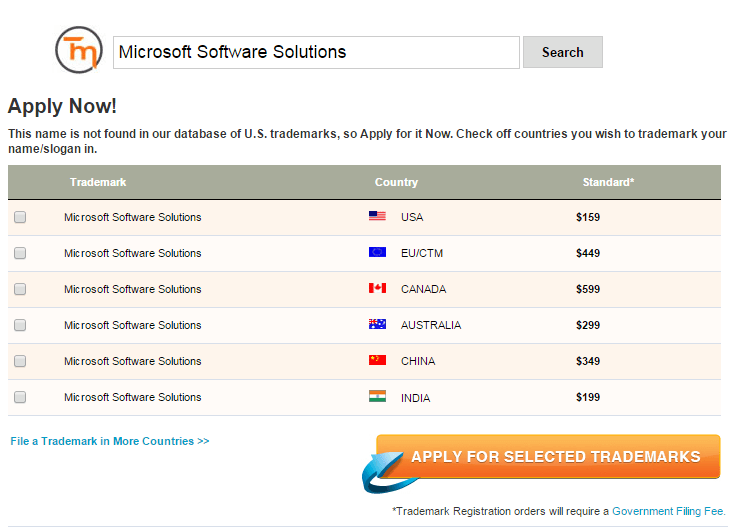Click the trademark name in the INDIA row

(133, 397)
